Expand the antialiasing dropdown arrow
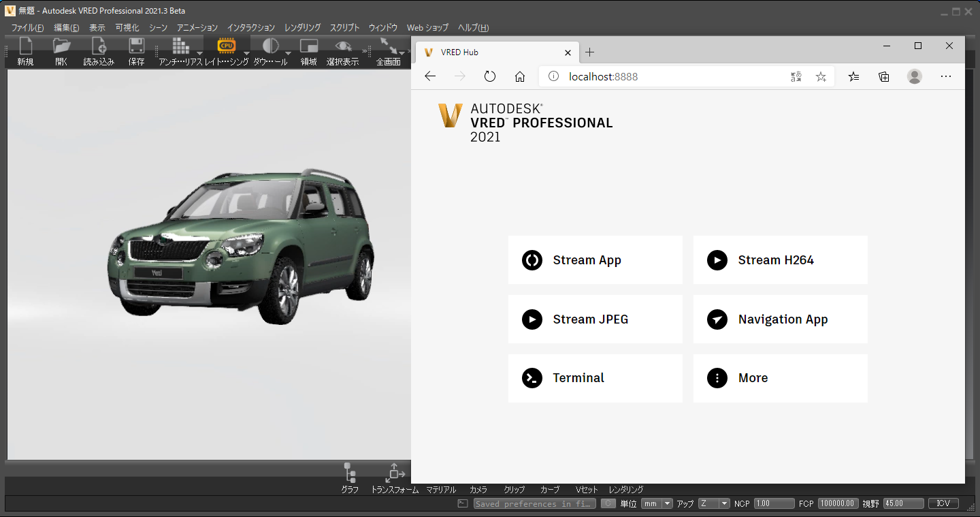Image resolution: width=980 pixels, height=517 pixels. pos(199,53)
